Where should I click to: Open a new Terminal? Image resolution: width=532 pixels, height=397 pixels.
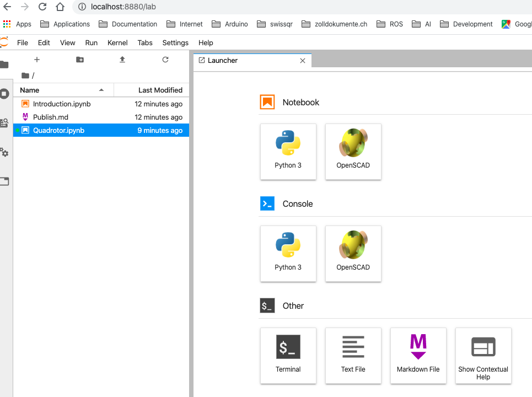pyautogui.click(x=288, y=355)
